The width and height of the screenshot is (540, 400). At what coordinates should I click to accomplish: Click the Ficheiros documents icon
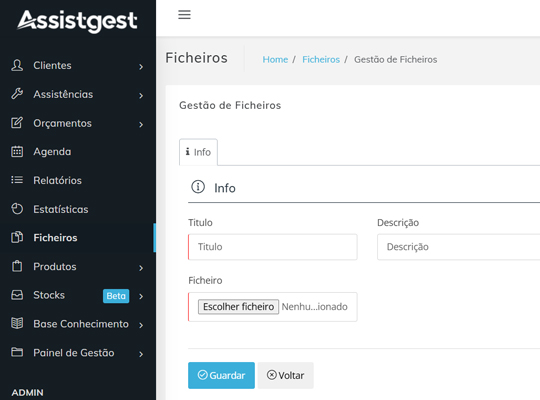[x=17, y=237]
